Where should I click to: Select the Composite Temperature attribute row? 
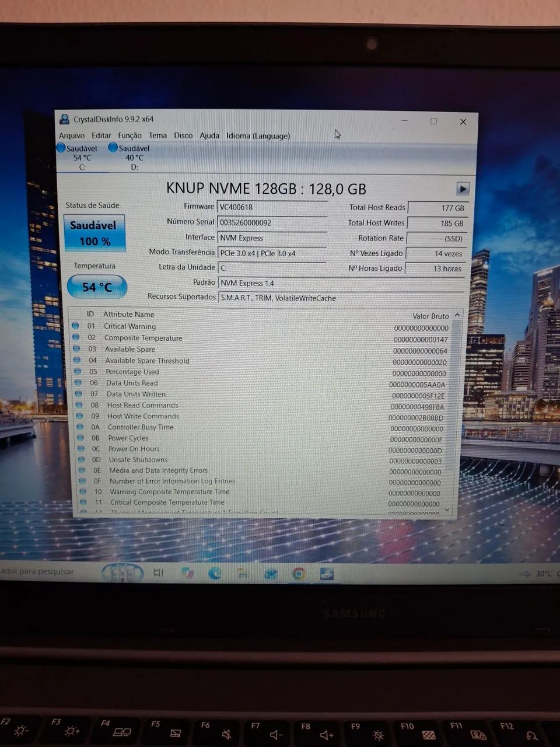(261, 338)
